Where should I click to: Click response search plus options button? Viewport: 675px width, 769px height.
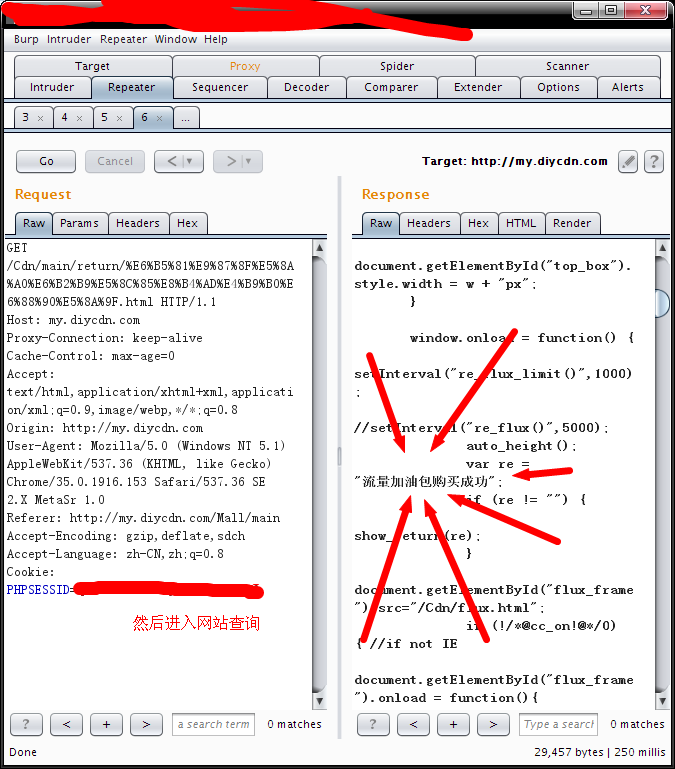point(453,724)
